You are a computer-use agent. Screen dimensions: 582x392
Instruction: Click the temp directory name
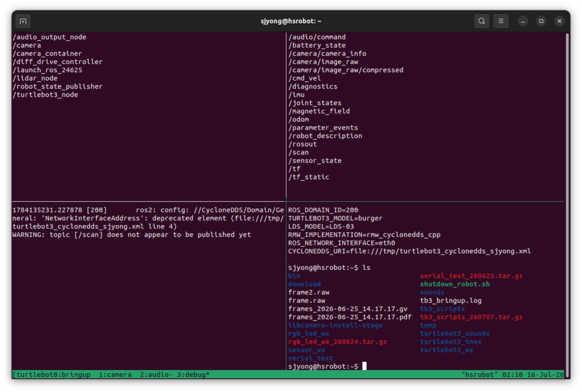coord(429,325)
